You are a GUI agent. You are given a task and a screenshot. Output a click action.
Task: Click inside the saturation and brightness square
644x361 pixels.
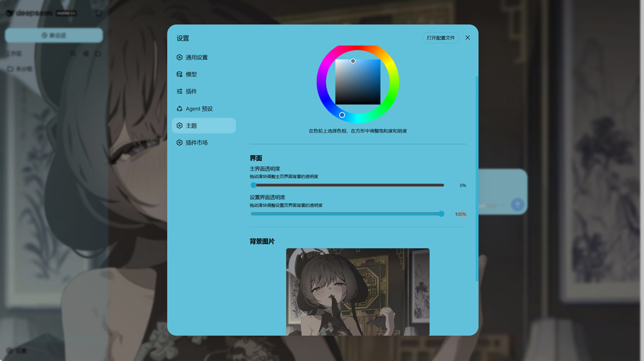(358, 82)
